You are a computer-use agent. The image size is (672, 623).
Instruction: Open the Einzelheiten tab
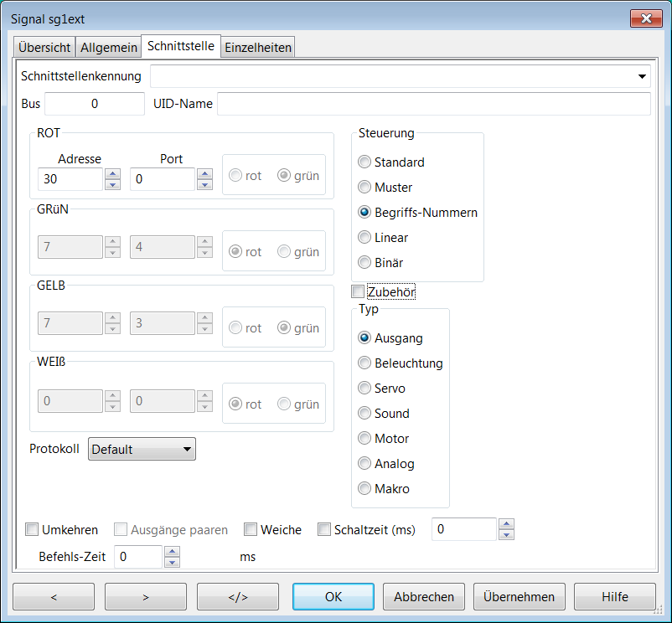tap(258, 48)
